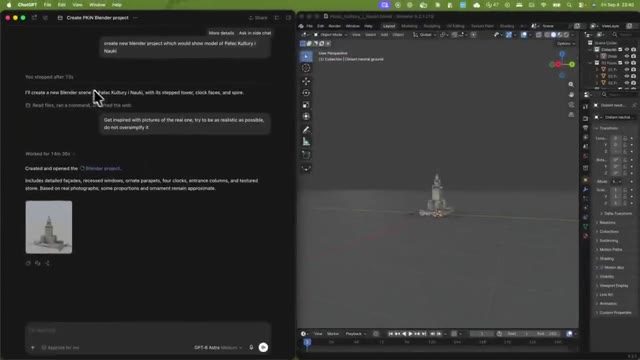This screenshot has height=360, width=640.
Task: Switch to the UV Editing workspace tab
Action: pos(455,26)
